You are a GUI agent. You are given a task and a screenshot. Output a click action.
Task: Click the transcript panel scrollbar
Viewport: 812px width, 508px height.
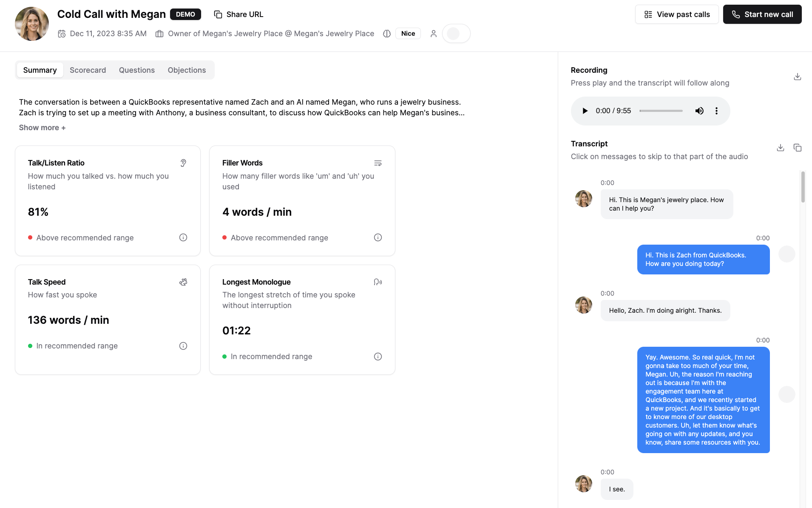click(803, 187)
